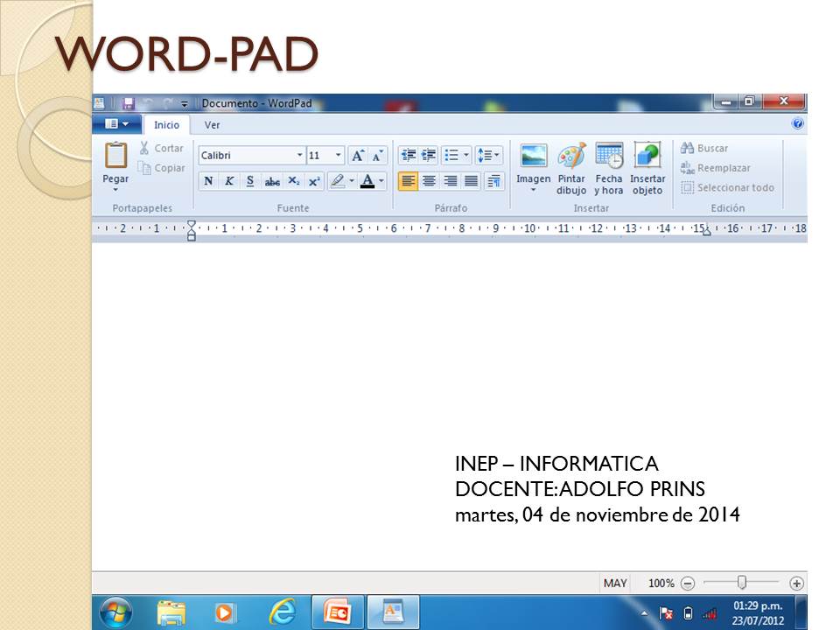Toggle underline formatting (S button)
This screenshot has width=840, height=630.
coord(250,181)
